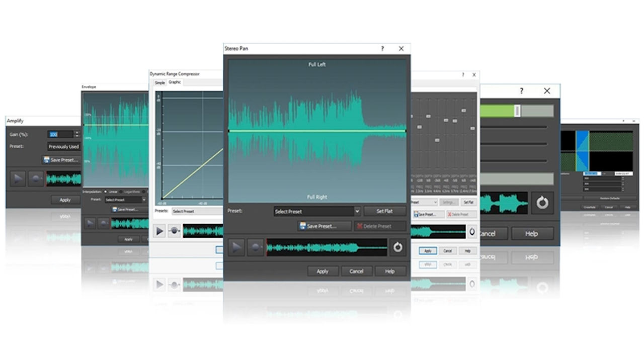Switch to Simple tab in Dynamic Range Compressor
Image resolution: width=644 pixels, height=362 pixels.
[159, 82]
